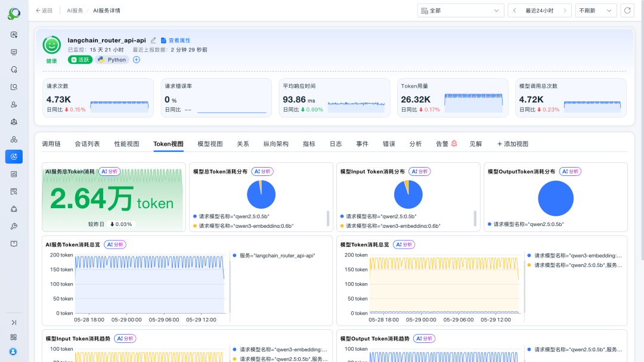The height and width of the screenshot is (362, 644).
Task: Open the monitor chart sidebar icon
Action: [14, 52]
